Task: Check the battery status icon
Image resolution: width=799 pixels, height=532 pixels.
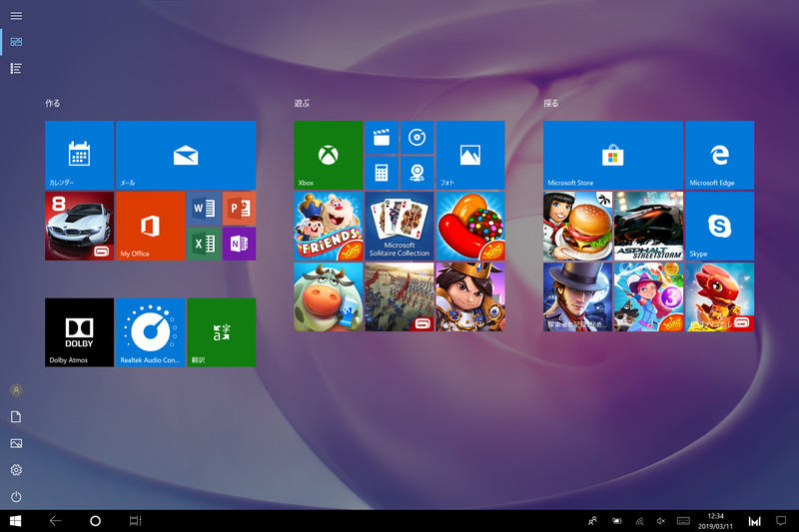Action: [616, 521]
